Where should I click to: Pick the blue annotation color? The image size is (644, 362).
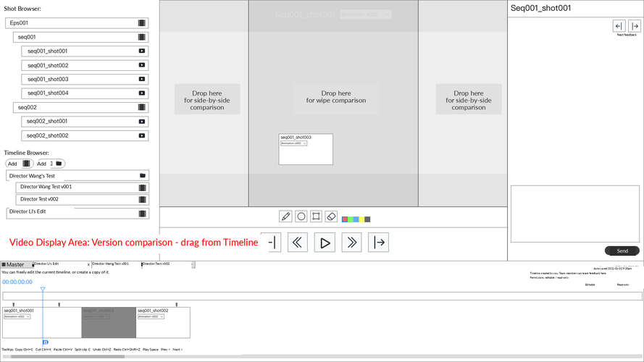[x=356, y=219]
